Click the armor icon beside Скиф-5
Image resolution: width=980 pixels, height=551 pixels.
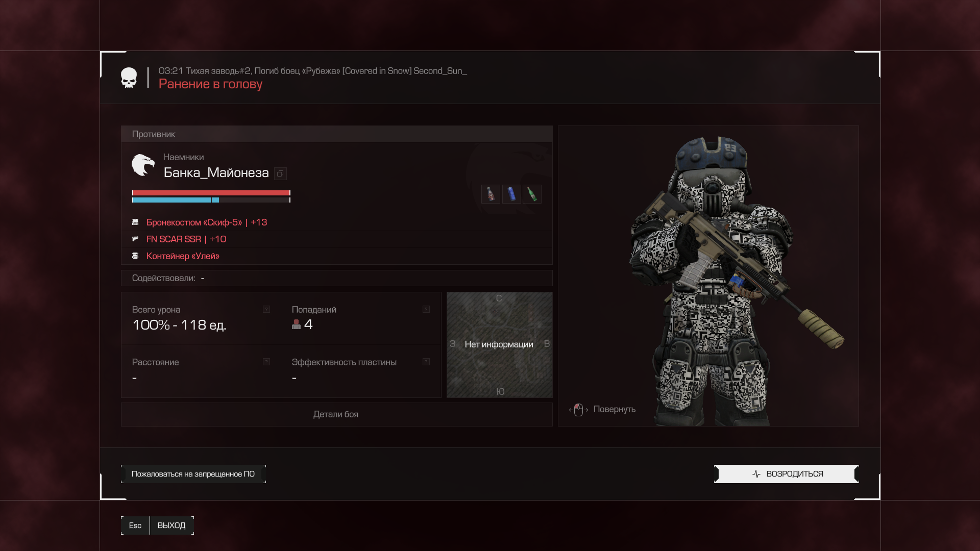coord(135,222)
